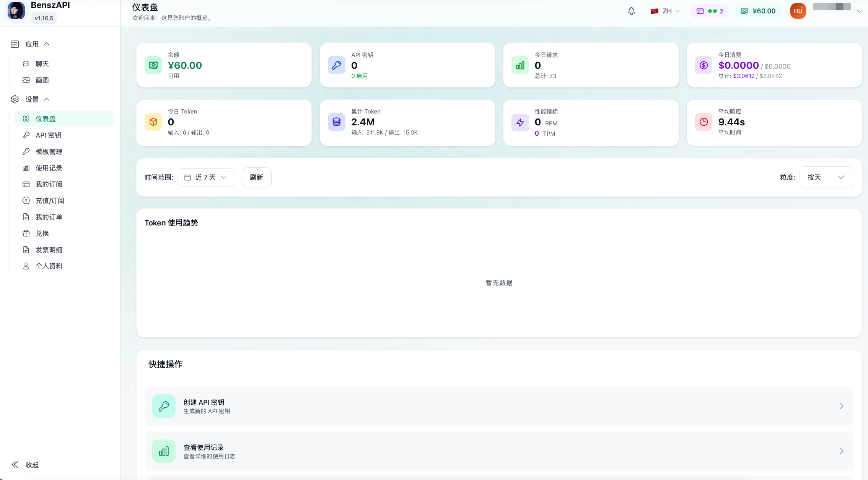This screenshot has height=480, width=868.
Task: Open 我的订单 in sidebar
Action: (64, 217)
